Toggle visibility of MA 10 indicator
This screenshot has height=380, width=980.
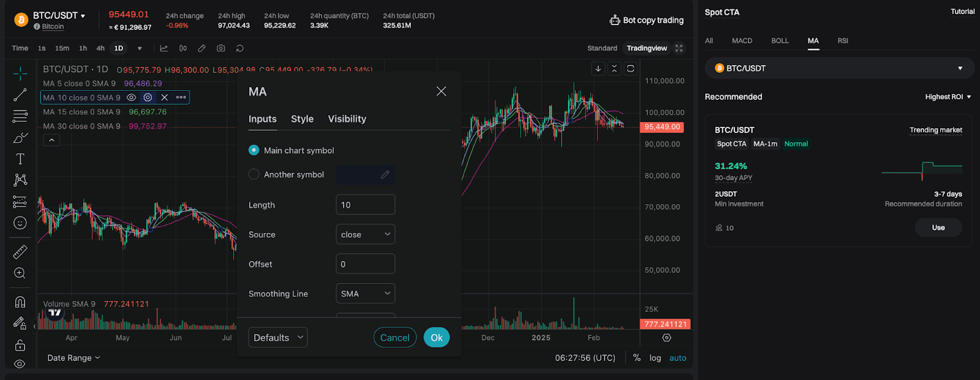tap(131, 97)
